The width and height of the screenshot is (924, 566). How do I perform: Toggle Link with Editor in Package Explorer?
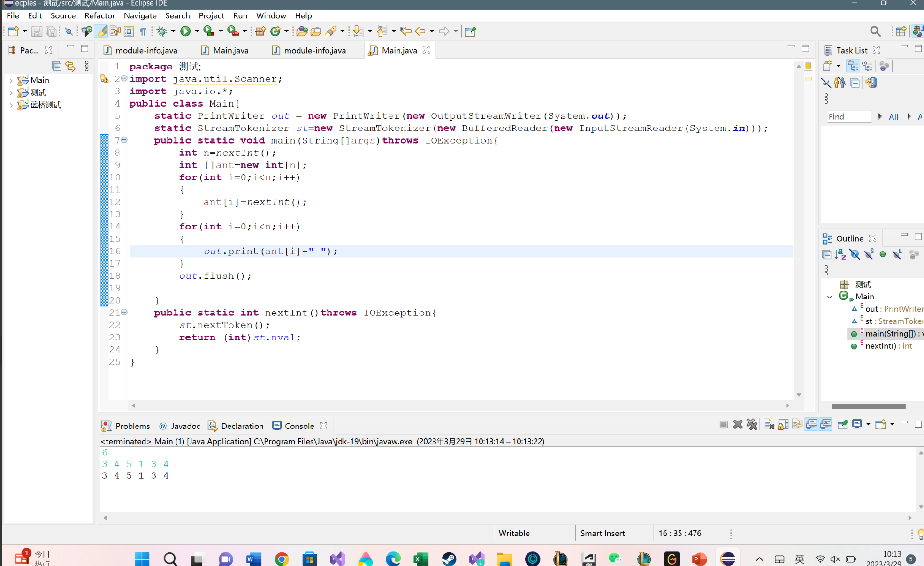click(x=70, y=66)
